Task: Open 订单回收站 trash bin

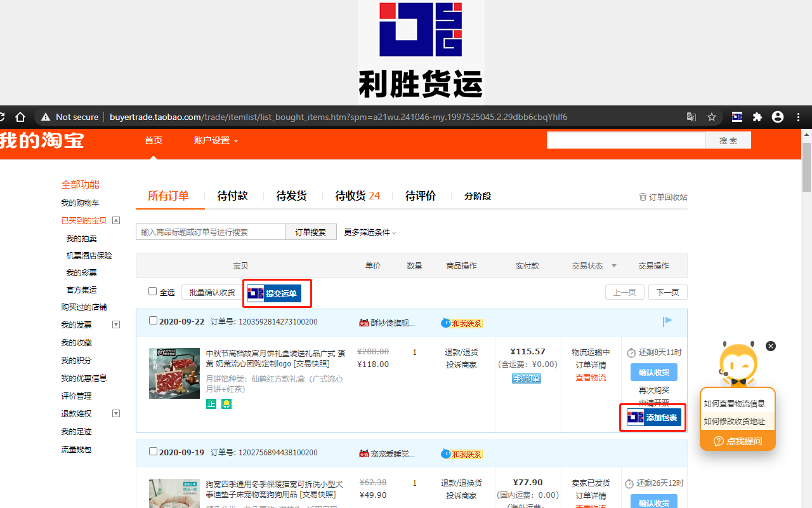Action: [663, 197]
